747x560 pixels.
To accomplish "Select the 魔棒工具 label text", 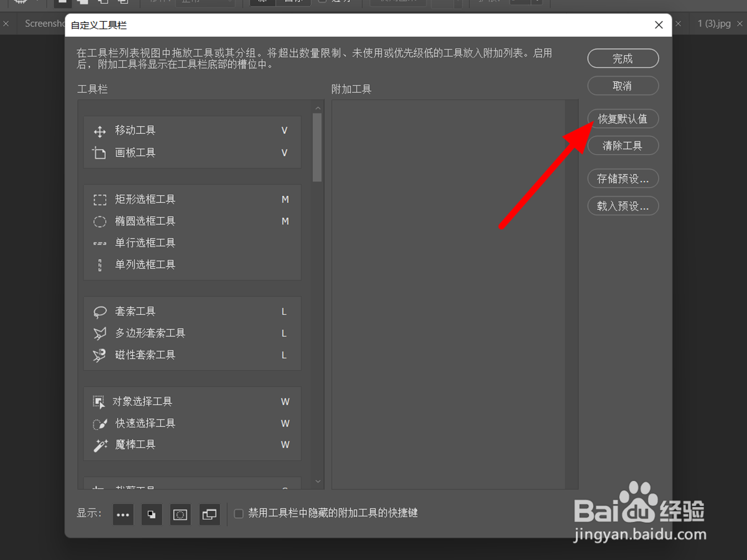I will click(x=135, y=445).
